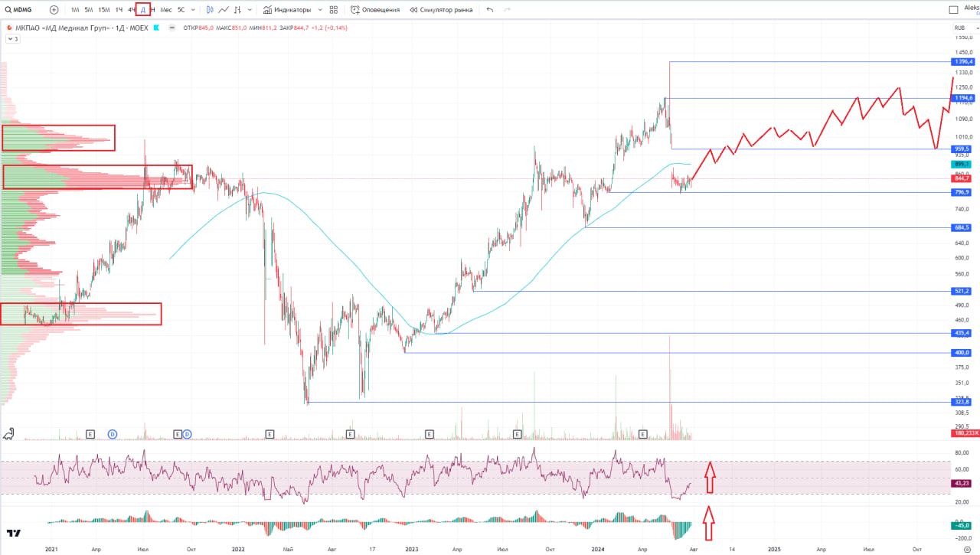The width and height of the screenshot is (980, 555).
Task: Switch to the weekly Н timeframe
Action: click(153, 10)
